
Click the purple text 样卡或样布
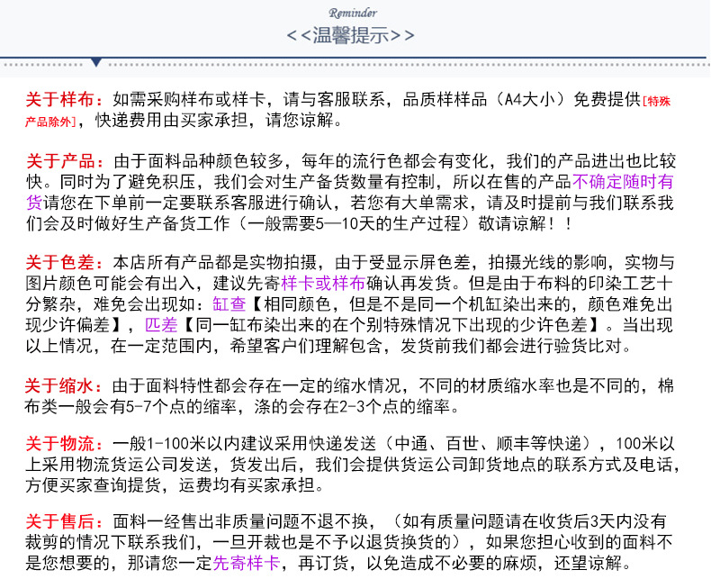[x=323, y=284]
